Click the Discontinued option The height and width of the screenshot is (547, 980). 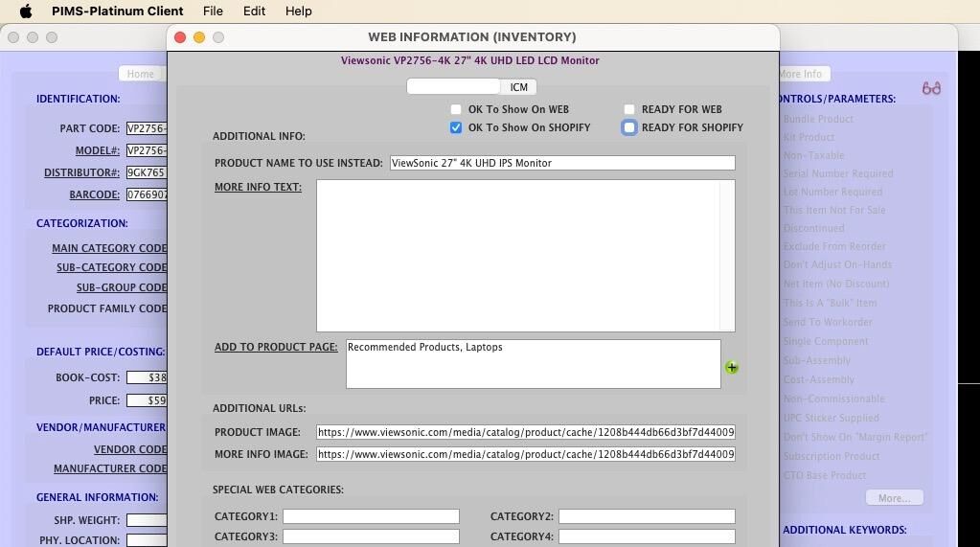coord(813,228)
